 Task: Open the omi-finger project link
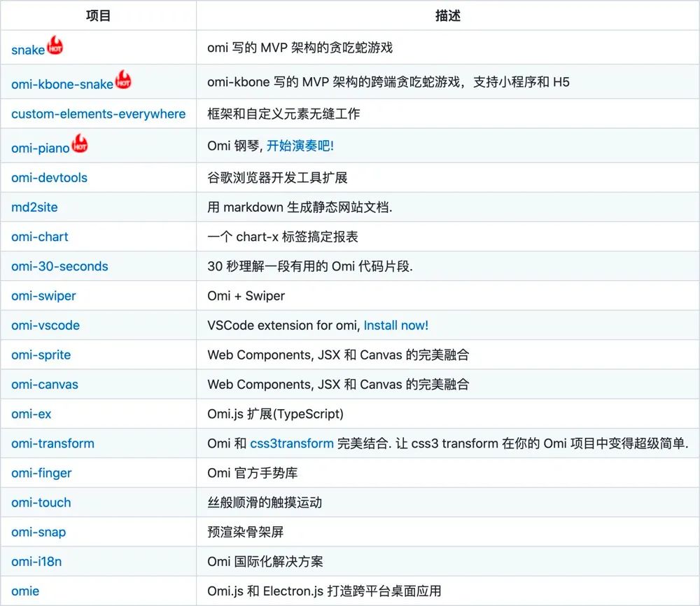coord(41,473)
